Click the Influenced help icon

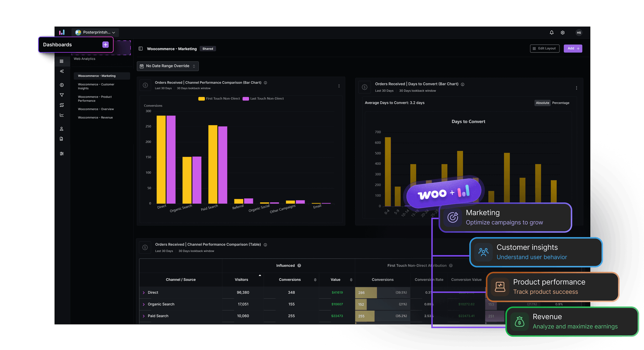[x=299, y=266]
